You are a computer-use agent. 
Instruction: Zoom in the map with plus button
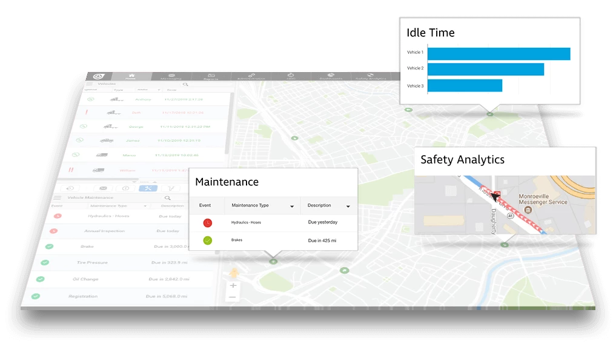click(233, 285)
